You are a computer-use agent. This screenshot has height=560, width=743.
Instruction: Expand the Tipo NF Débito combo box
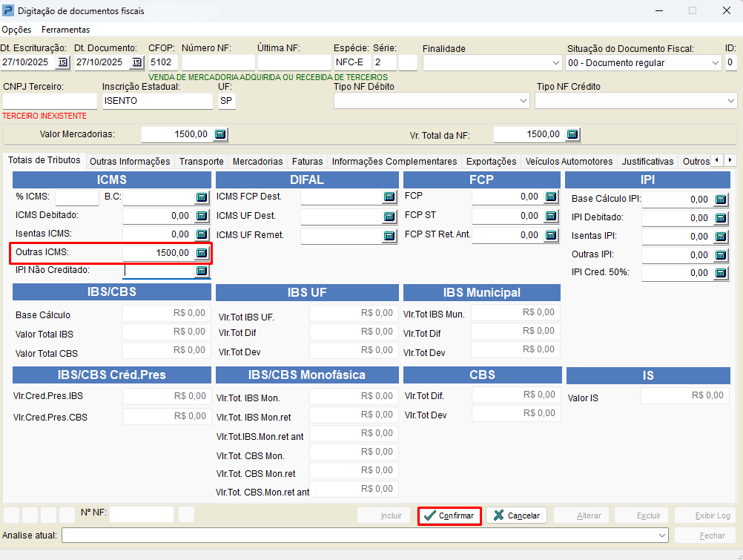tap(523, 100)
